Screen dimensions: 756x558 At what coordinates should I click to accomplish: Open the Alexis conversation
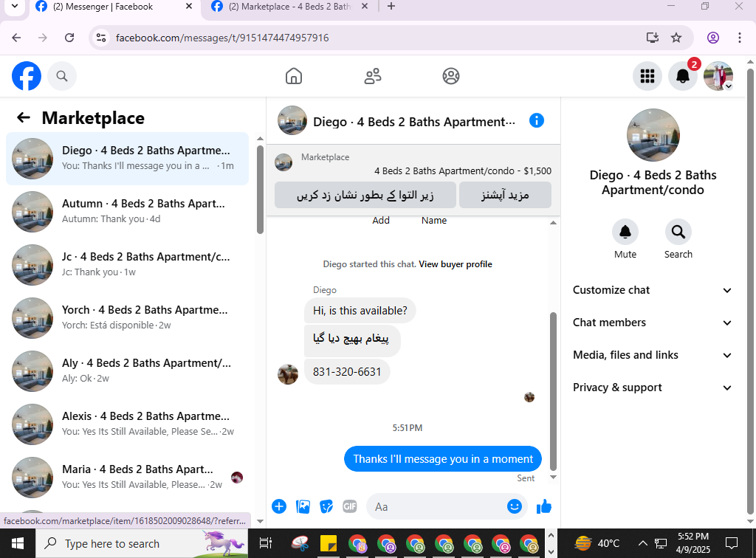pos(127,424)
